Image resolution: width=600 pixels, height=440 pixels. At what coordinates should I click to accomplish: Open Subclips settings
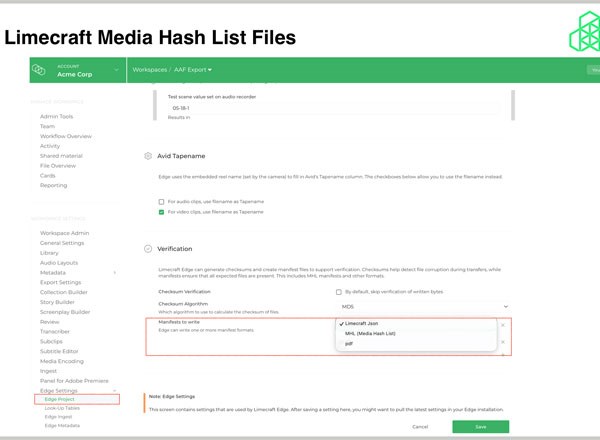(51, 341)
